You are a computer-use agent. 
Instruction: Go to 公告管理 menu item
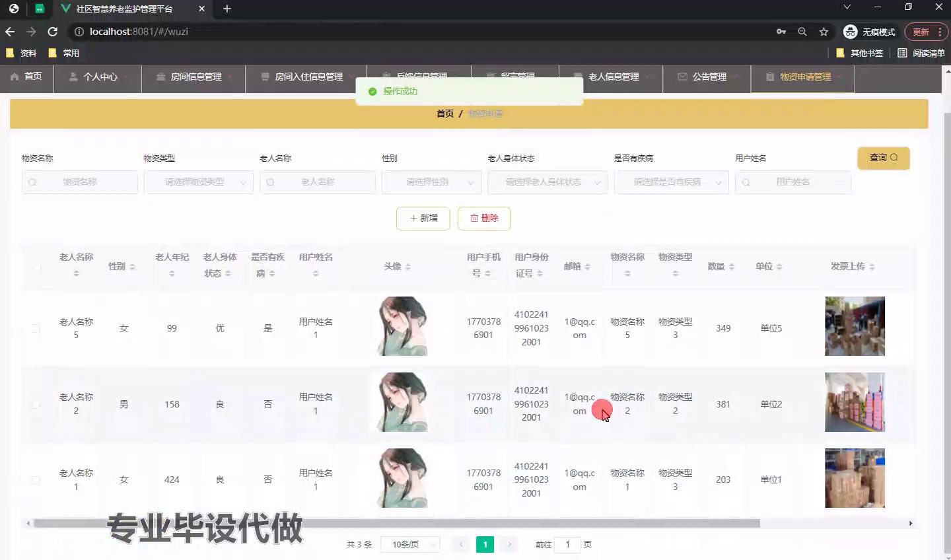pyautogui.click(x=709, y=77)
